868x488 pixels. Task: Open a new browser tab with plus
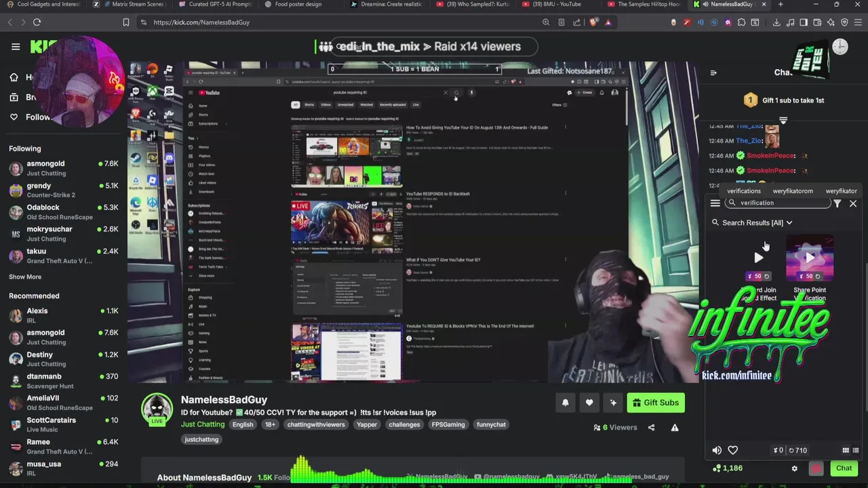point(781,5)
